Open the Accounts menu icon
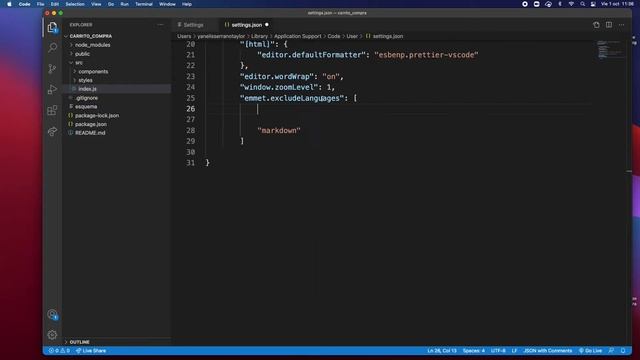Viewport: 640px width, 360px height. (52, 314)
